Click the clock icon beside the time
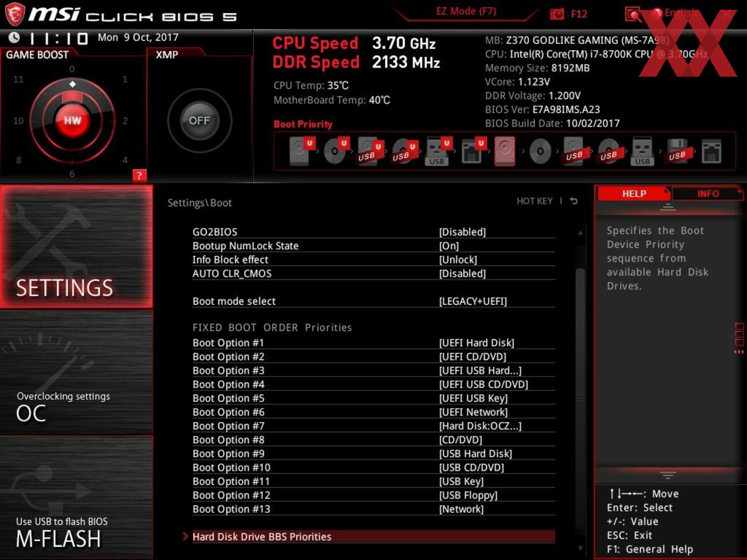Screen dimensions: 747x560 click(x=14, y=37)
